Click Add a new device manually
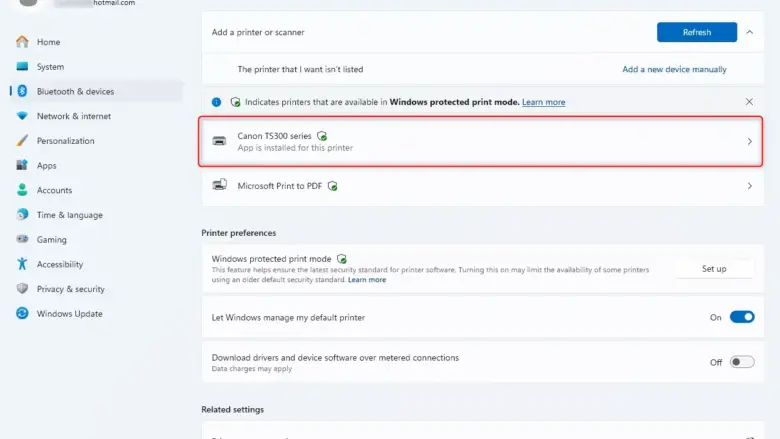Viewport: 780px width, 439px height. [x=674, y=69]
